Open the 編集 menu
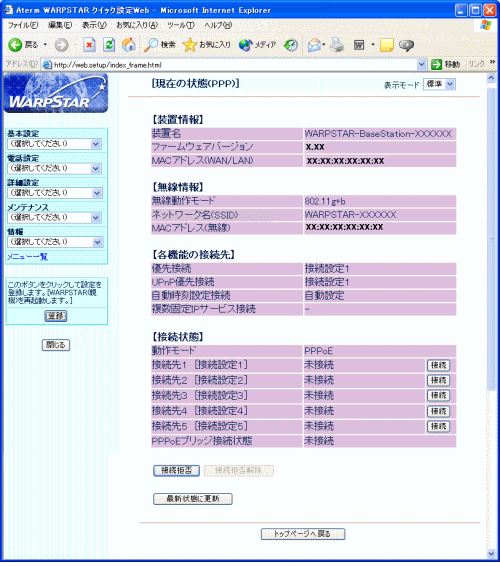Screen dimensions: 500x566 (x=60, y=25)
